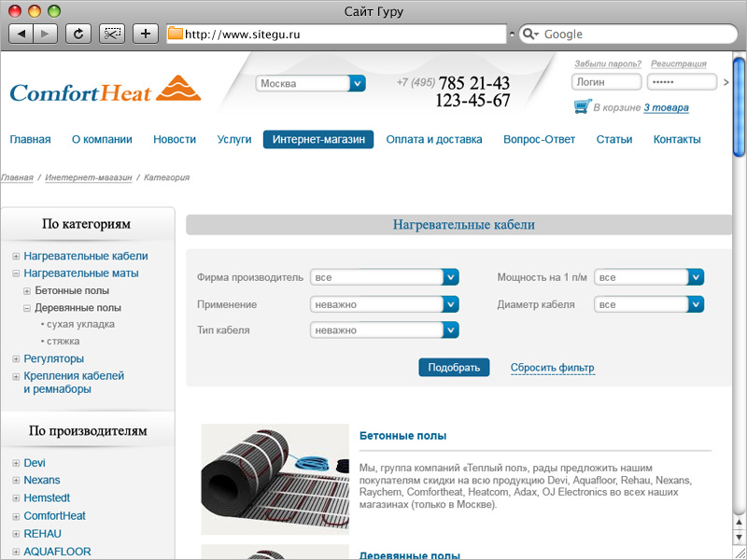Click the Google search field
Screen dimensions: 747x560
[x=627, y=35]
